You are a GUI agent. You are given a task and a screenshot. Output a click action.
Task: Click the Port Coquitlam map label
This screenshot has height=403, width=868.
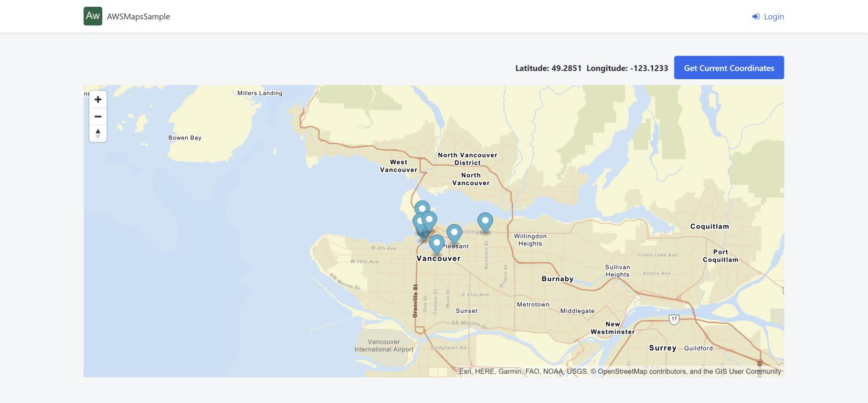tap(721, 256)
